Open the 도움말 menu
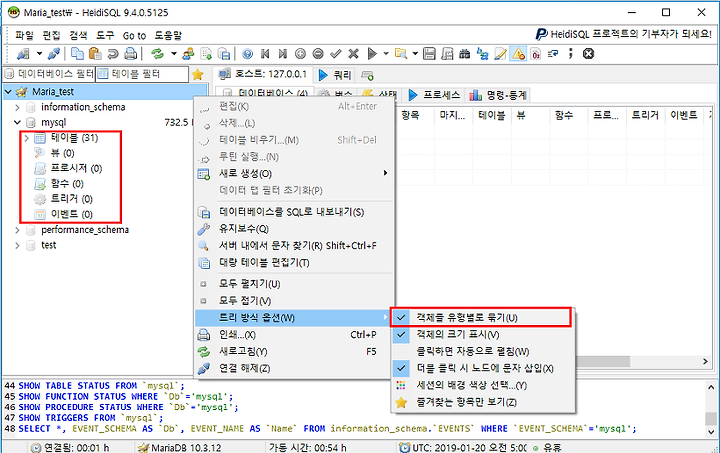 [168, 35]
